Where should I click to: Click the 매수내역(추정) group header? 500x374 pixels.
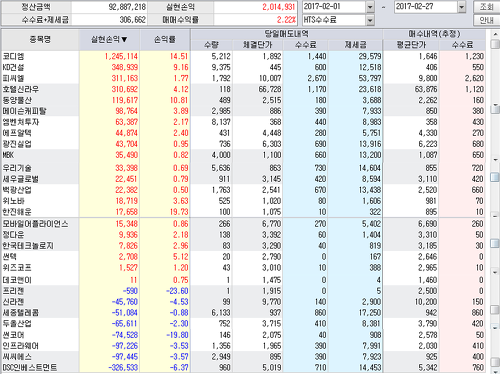[434, 34]
